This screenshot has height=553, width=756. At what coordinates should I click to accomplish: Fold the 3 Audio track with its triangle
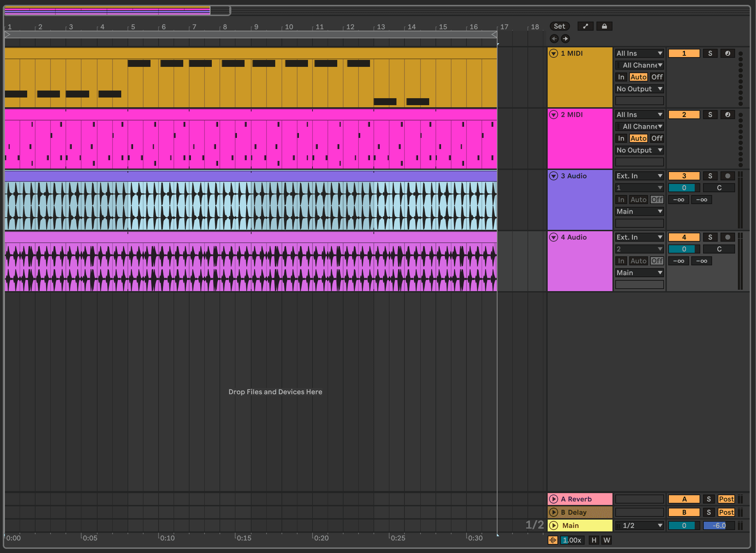point(554,176)
